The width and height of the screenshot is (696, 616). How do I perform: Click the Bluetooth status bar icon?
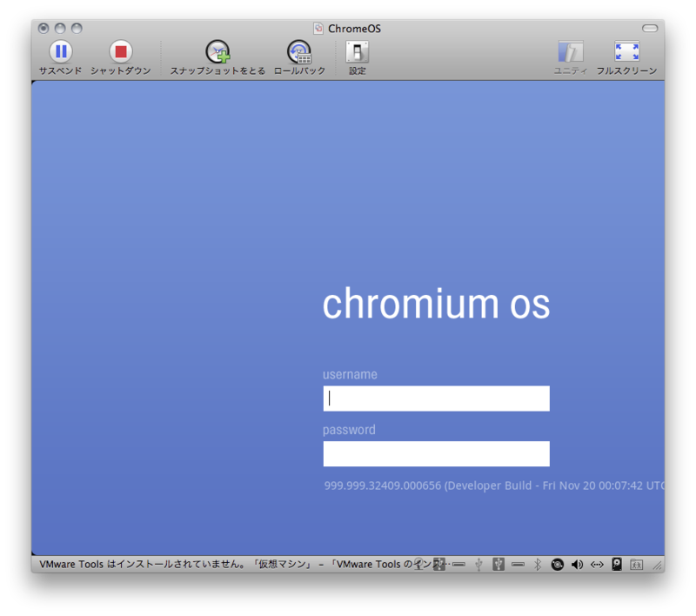pos(538,564)
